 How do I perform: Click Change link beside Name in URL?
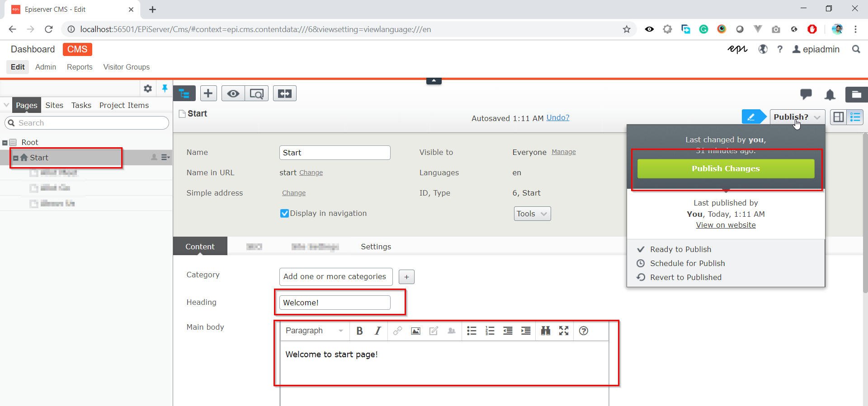(311, 173)
